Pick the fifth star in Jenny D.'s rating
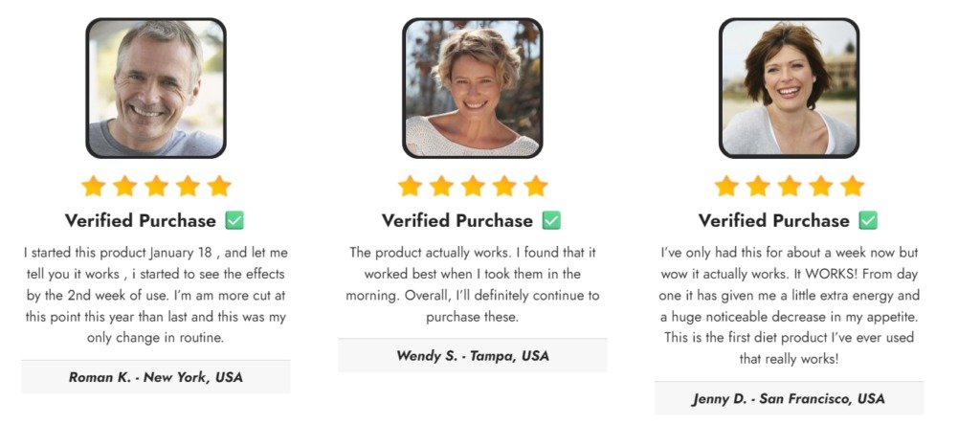Screen dimensions: 980x424 [852, 186]
